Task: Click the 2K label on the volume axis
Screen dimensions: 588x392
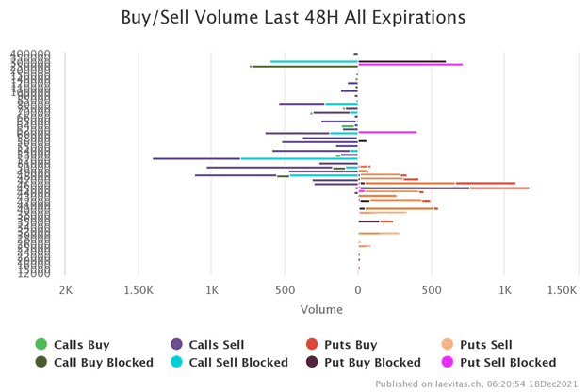Action: (66, 290)
